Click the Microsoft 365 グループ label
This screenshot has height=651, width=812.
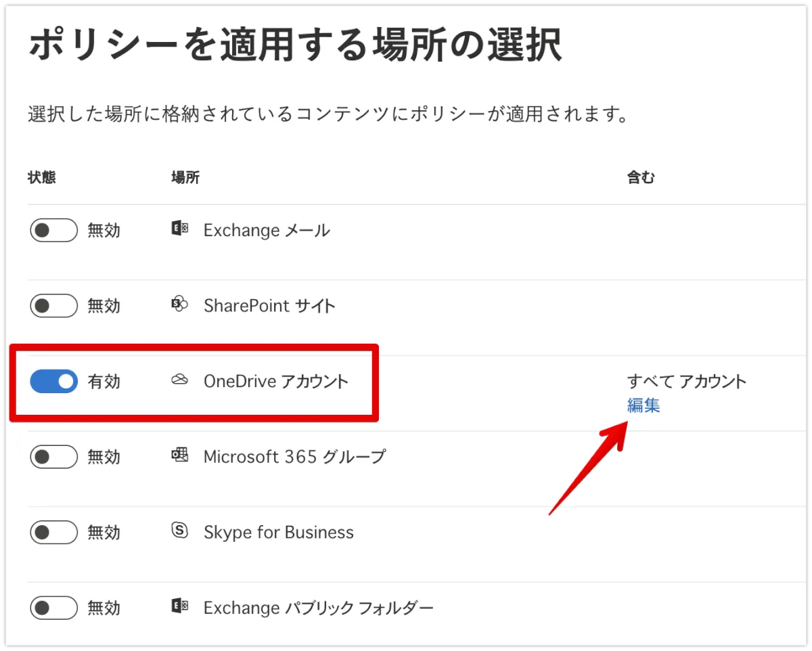[x=294, y=457]
